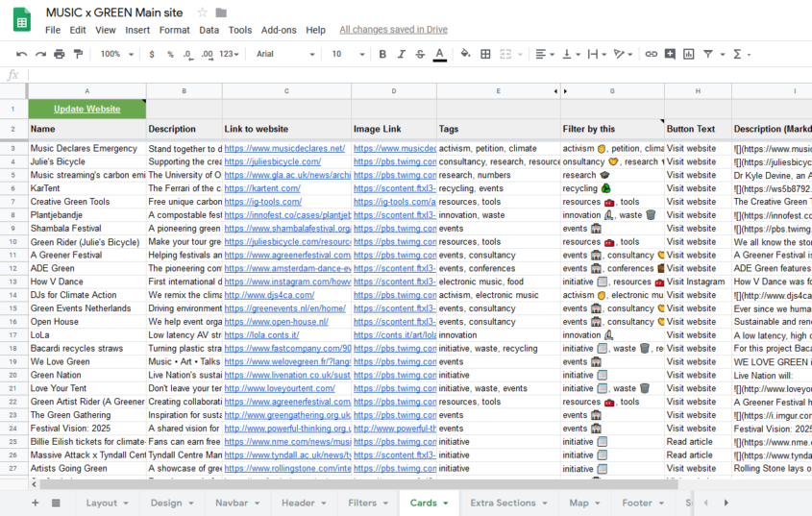Open the File menu
This screenshot has height=516, width=812.
point(53,30)
